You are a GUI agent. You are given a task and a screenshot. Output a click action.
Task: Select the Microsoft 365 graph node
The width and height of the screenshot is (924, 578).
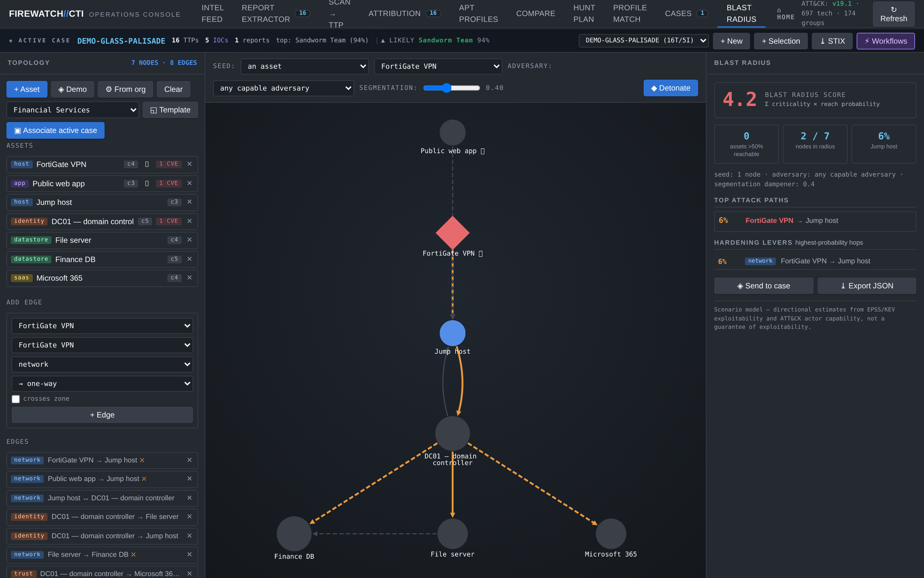[x=611, y=534]
